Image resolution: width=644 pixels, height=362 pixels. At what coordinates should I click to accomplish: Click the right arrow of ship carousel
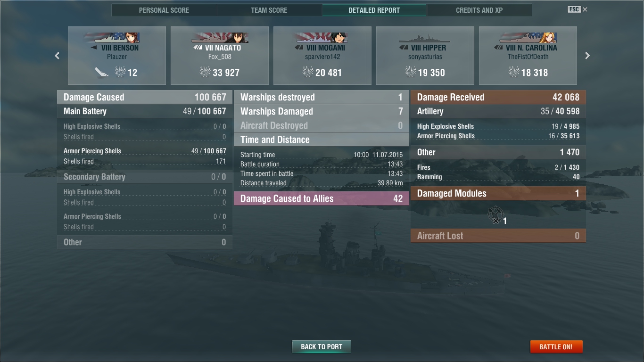point(587,56)
